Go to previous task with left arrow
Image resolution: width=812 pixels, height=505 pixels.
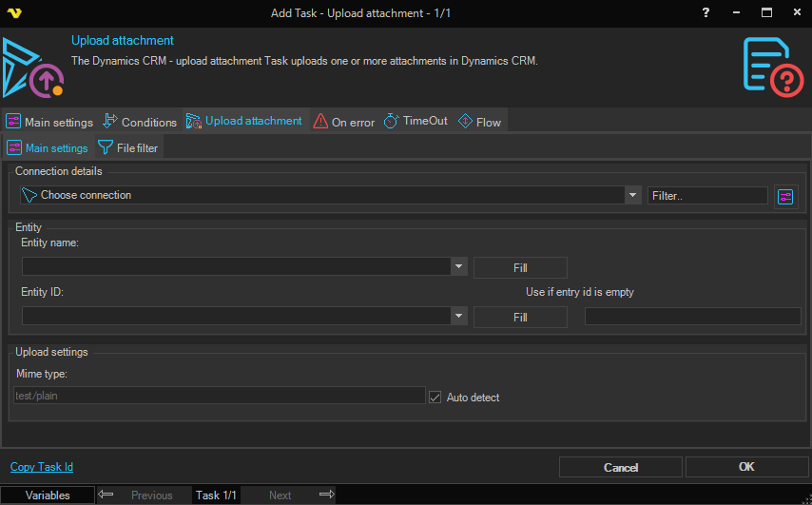(106, 495)
